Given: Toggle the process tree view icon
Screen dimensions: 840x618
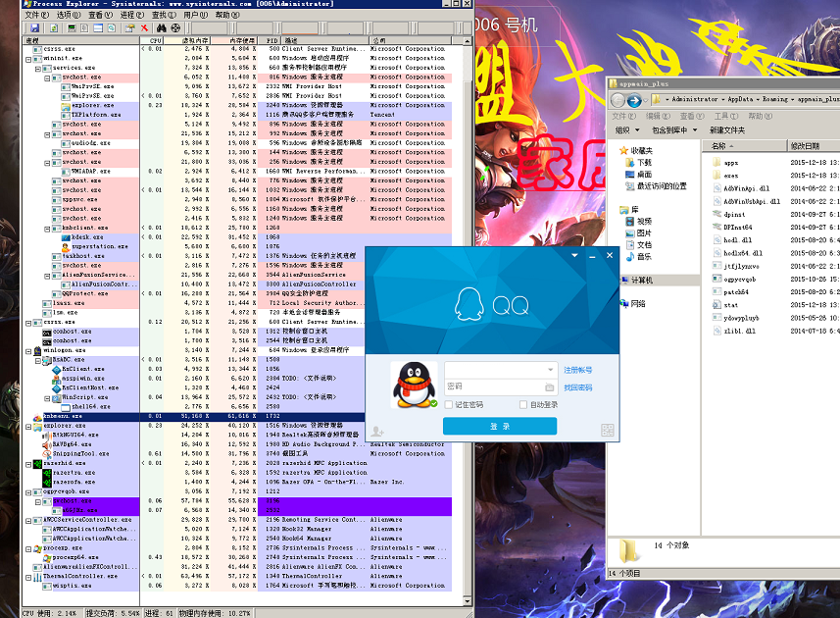Looking at the screenshot, I should click(x=84, y=27).
